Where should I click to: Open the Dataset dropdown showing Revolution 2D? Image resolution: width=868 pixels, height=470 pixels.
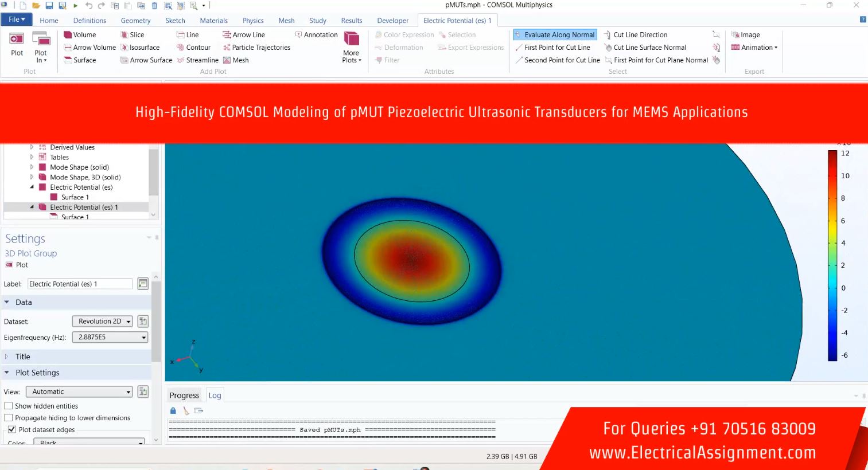click(102, 322)
